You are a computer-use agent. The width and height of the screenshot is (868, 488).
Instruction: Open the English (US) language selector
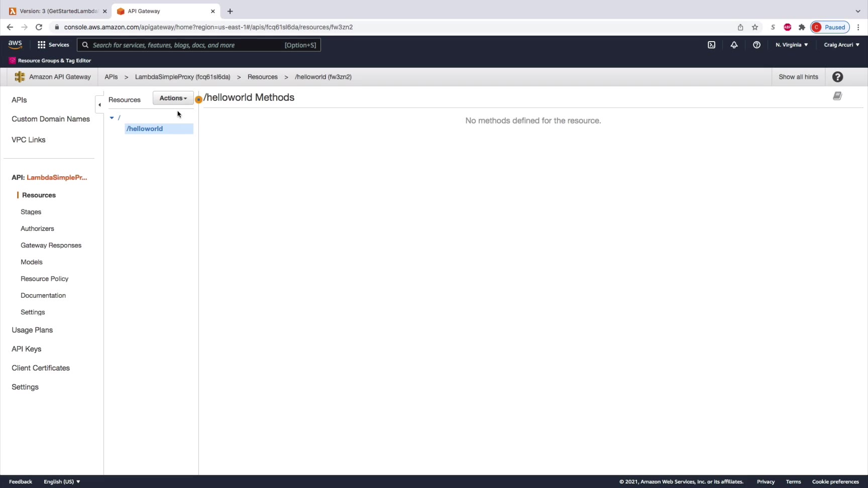tap(62, 481)
